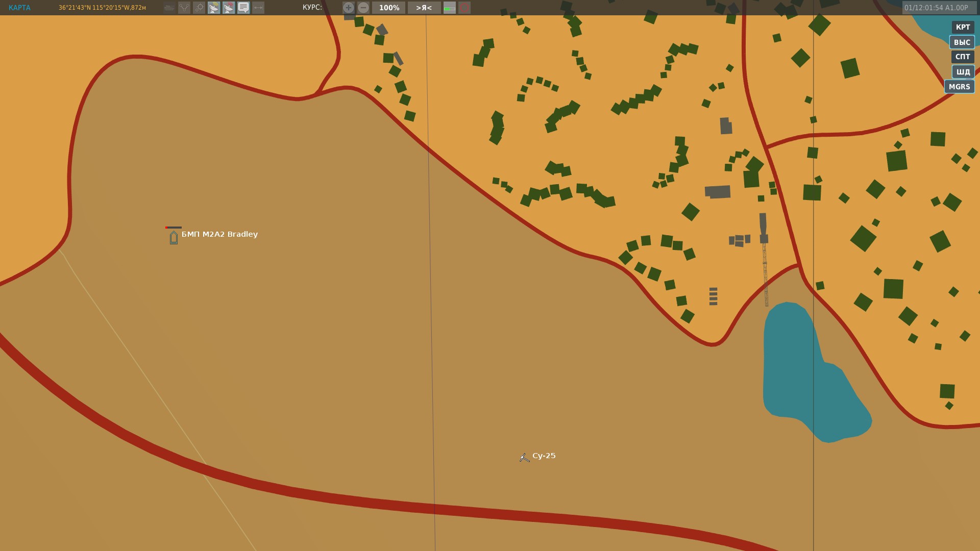Zoom out with the minus button
Image resolution: width=980 pixels, height=551 pixels.
click(363, 8)
